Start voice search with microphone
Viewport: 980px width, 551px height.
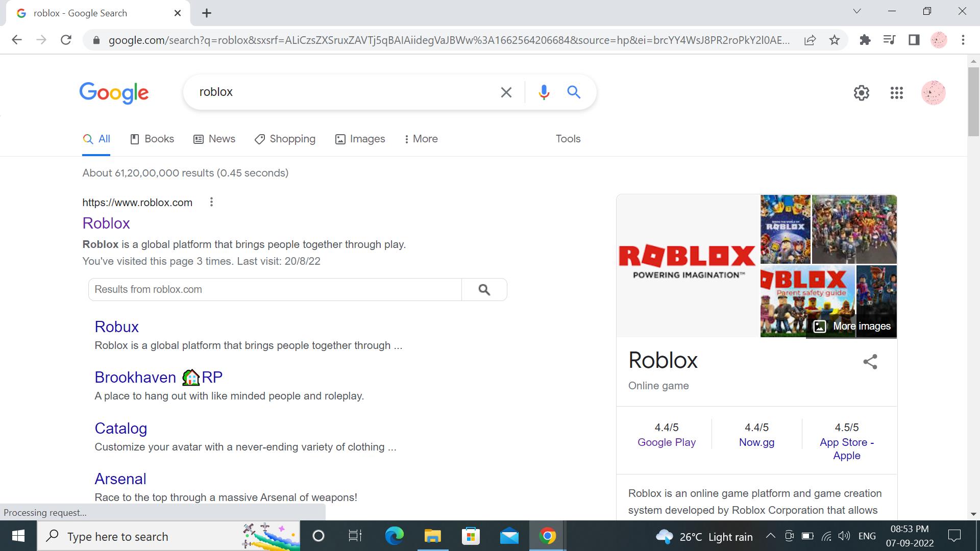pos(544,92)
